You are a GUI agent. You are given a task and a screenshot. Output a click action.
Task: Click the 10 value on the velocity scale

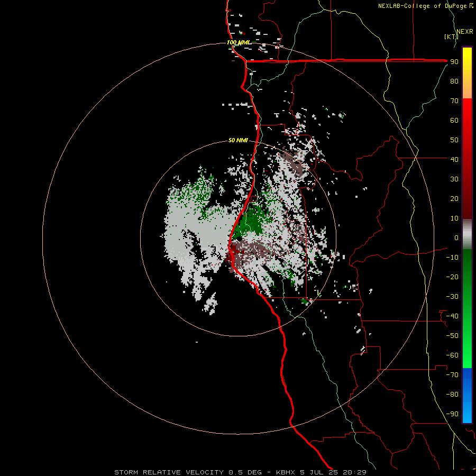pyautogui.click(x=454, y=218)
